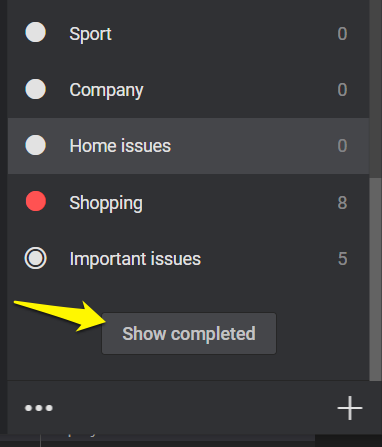The image size is (382, 447).
Task: Click the Sport task count 0
Action: [x=342, y=33]
